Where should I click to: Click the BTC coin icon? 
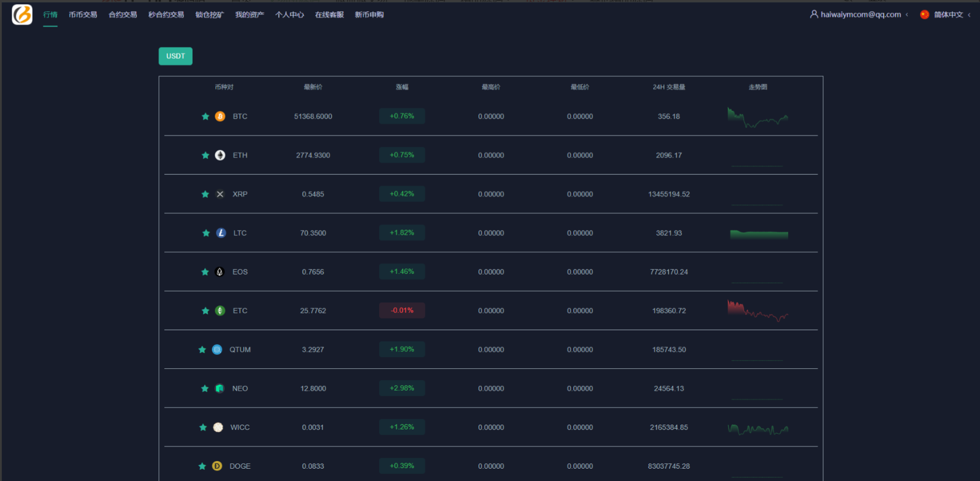(x=220, y=117)
